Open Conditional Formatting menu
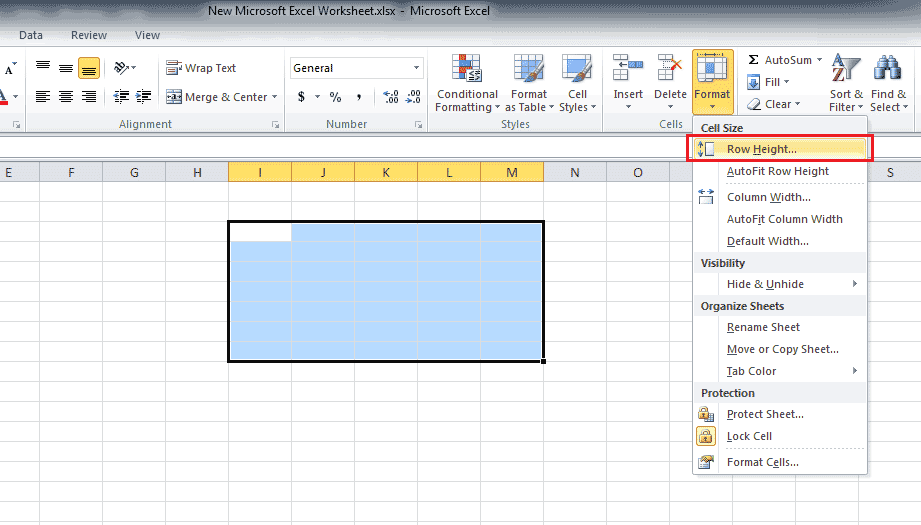The image size is (921, 525). pyautogui.click(x=467, y=83)
